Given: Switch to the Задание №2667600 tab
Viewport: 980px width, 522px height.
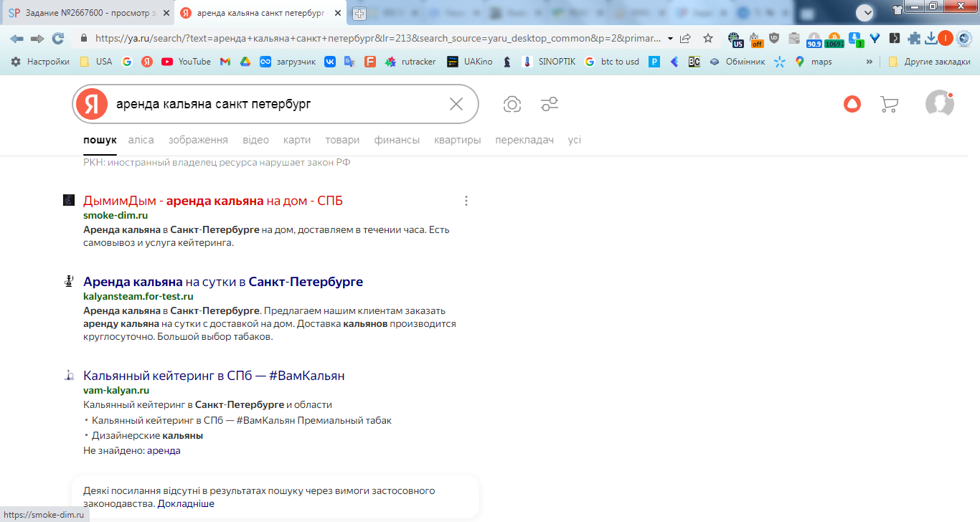Looking at the screenshot, I should (88, 14).
